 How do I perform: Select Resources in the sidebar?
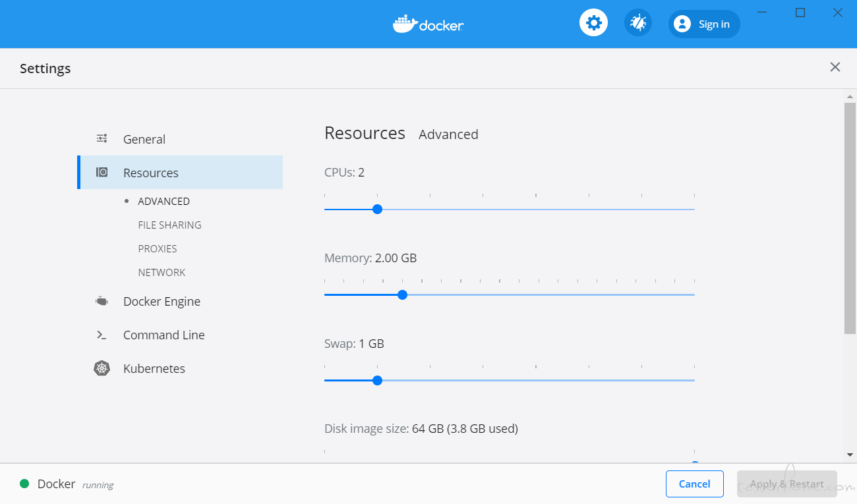tap(180, 173)
